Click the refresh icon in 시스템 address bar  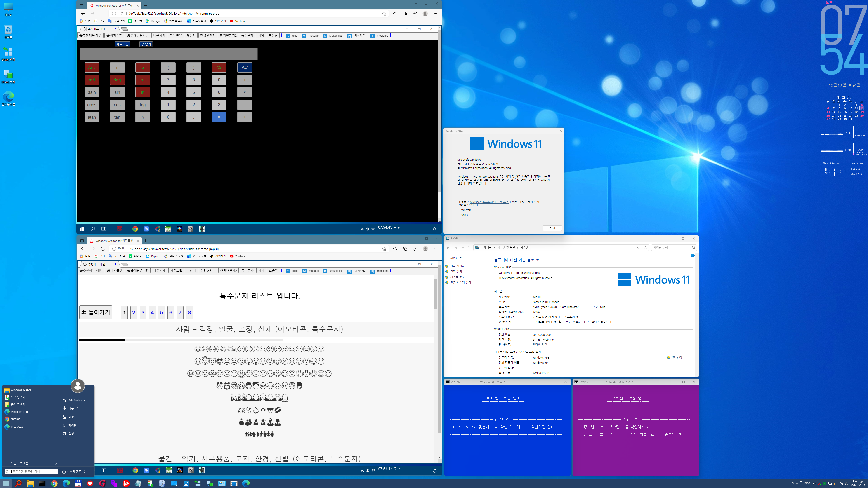click(x=645, y=248)
